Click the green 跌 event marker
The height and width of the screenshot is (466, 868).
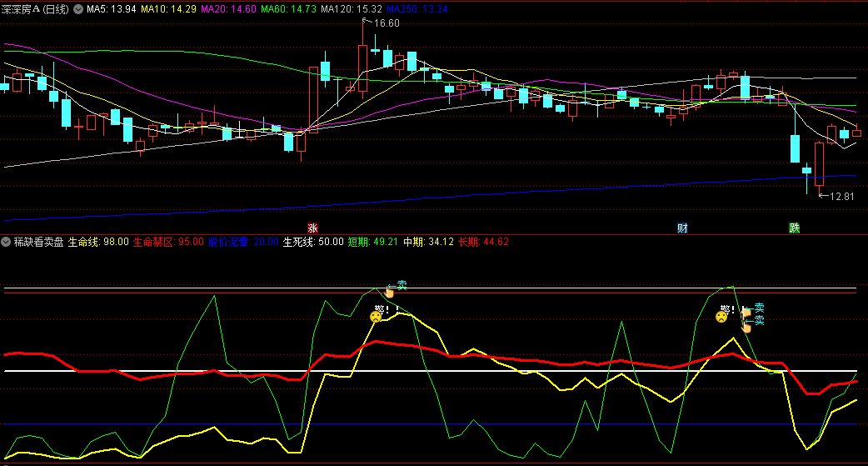pyautogui.click(x=795, y=228)
